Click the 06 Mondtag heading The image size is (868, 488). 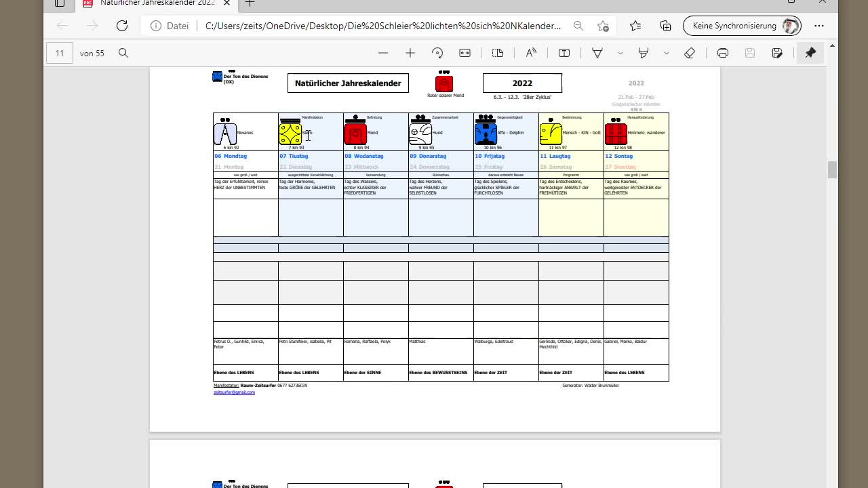(231, 157)
